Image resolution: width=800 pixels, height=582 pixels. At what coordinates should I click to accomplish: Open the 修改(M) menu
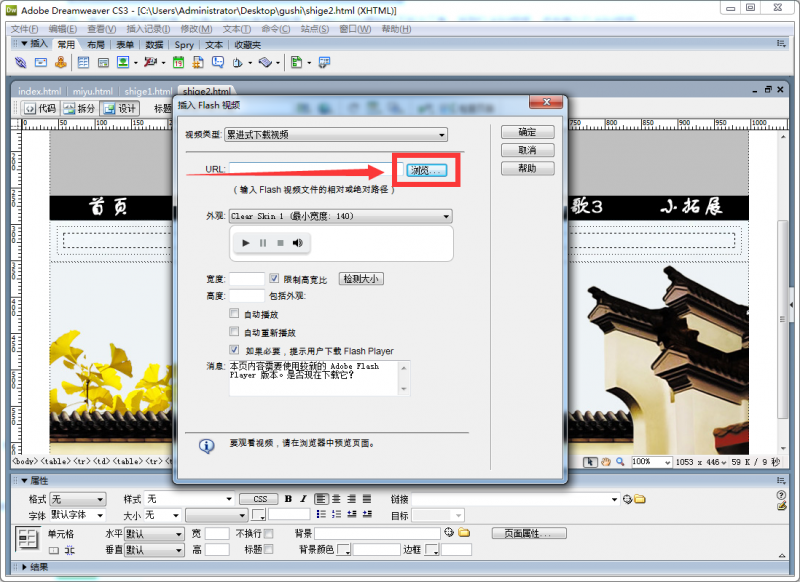tap(196, 29)
